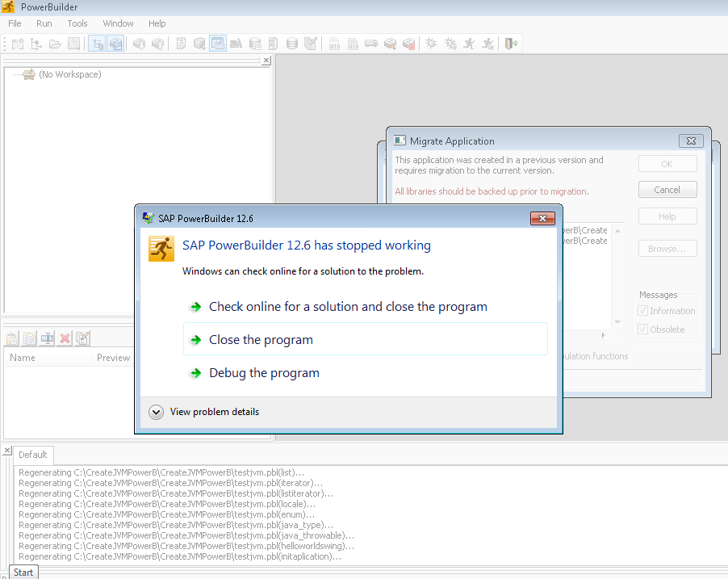Open the DB Profile toolbar icon
This screenshot has width=728, height=579.
[x=255, y=44]
